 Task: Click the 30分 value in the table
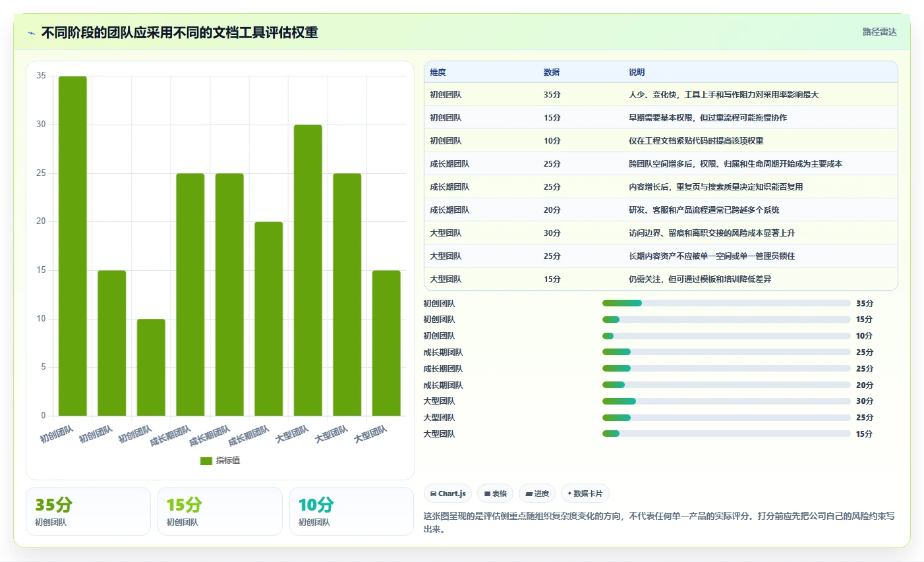click(x=552, y=233)
